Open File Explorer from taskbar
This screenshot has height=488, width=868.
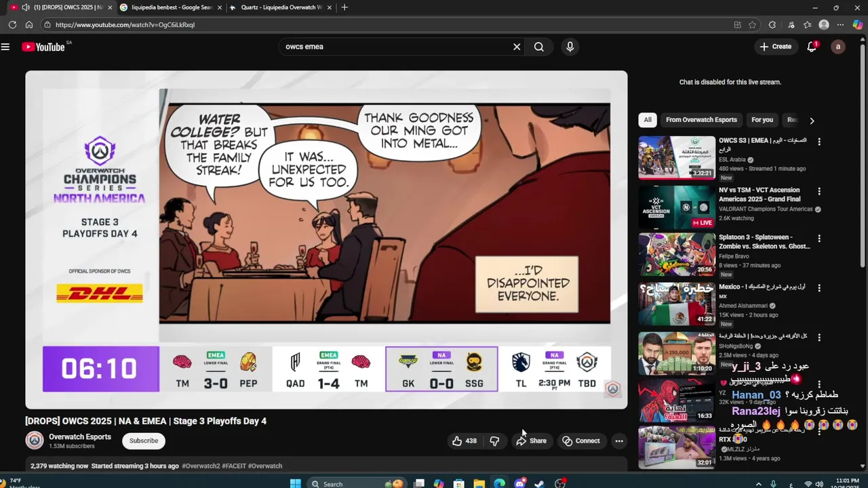[x=479, y=483]
